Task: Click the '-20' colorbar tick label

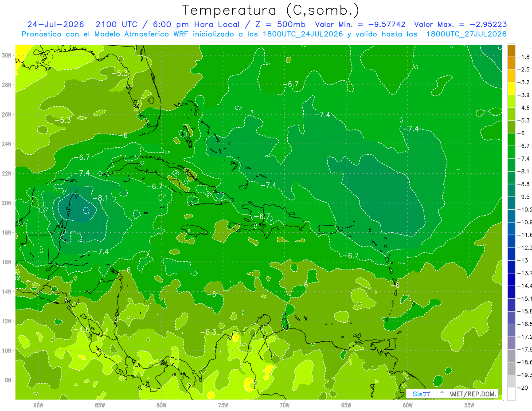Action: coord(523,388)
